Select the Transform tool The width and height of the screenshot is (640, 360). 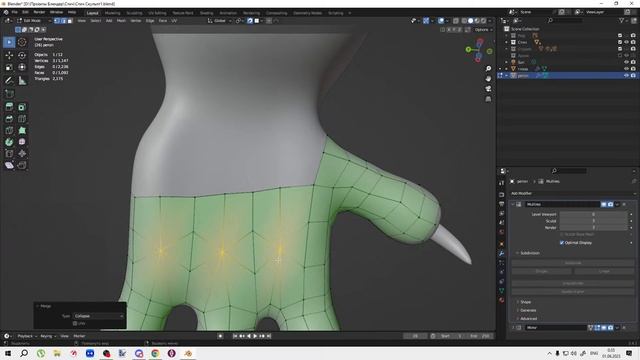point(22,67)
